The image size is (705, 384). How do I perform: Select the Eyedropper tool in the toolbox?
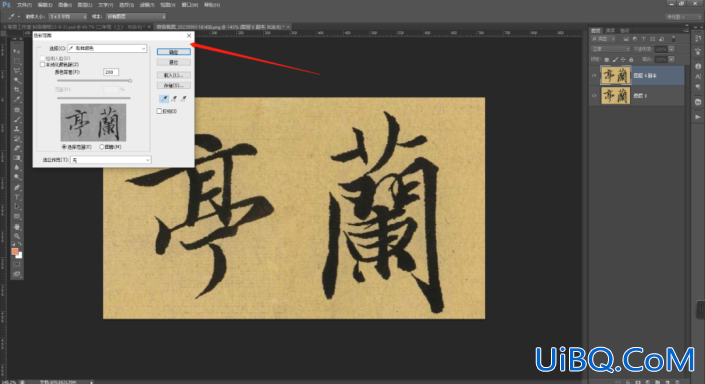click(17, 100)
